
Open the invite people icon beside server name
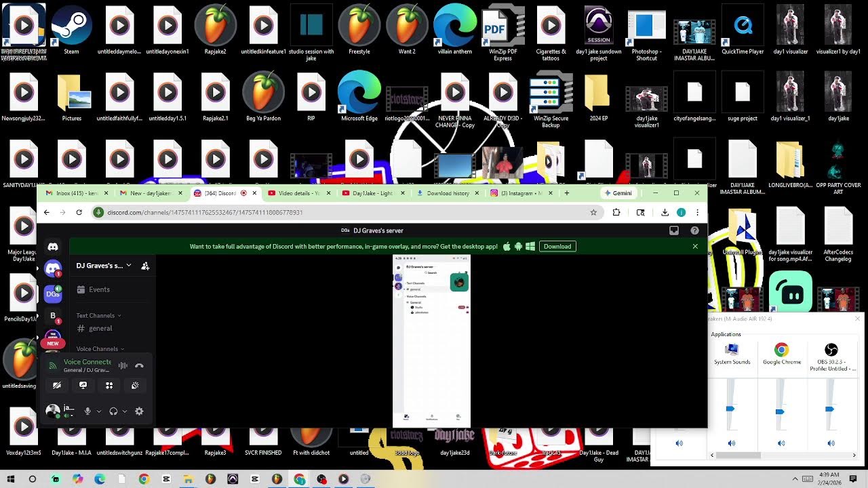[145, 266]
